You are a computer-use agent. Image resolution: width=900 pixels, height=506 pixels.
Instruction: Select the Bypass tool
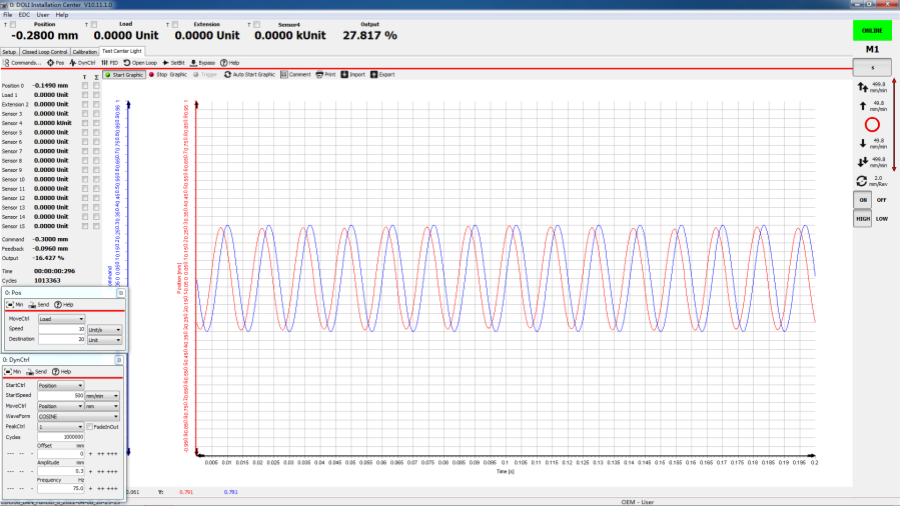[203, 63]
